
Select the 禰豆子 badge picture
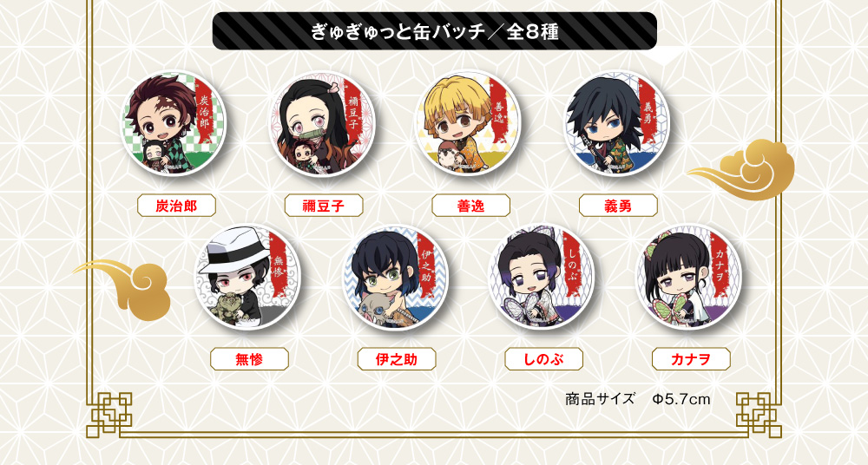click(x=322, y=124)
